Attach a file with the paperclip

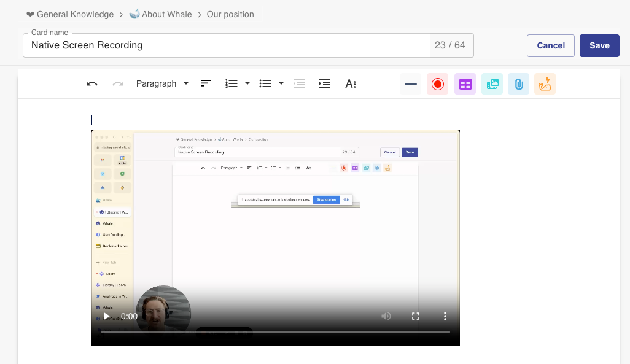coord(519,84)
